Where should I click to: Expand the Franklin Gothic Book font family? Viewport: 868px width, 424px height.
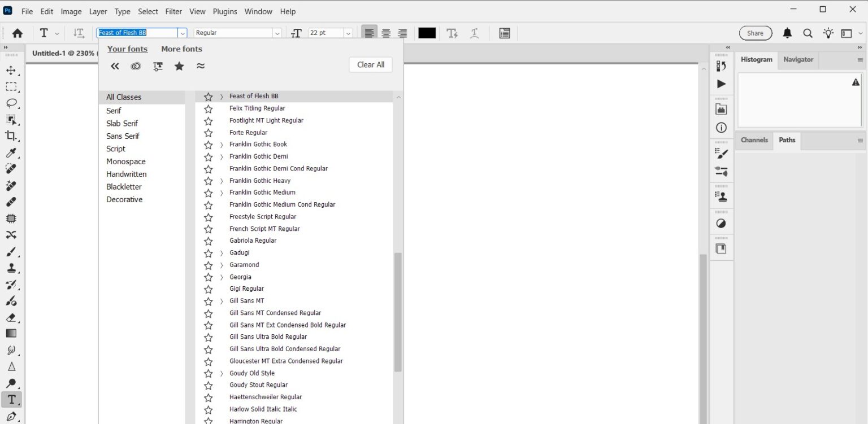(221, 145)
